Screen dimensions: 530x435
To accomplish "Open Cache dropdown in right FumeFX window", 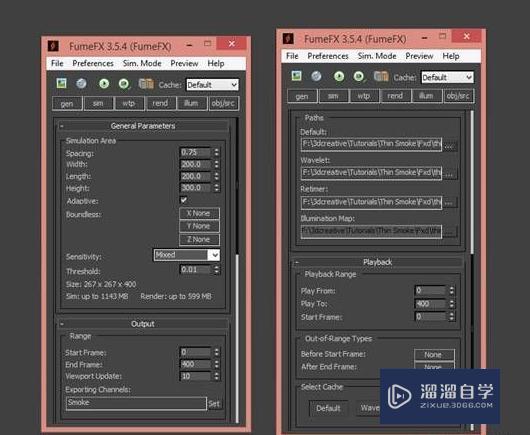I will tap(447, 77).
